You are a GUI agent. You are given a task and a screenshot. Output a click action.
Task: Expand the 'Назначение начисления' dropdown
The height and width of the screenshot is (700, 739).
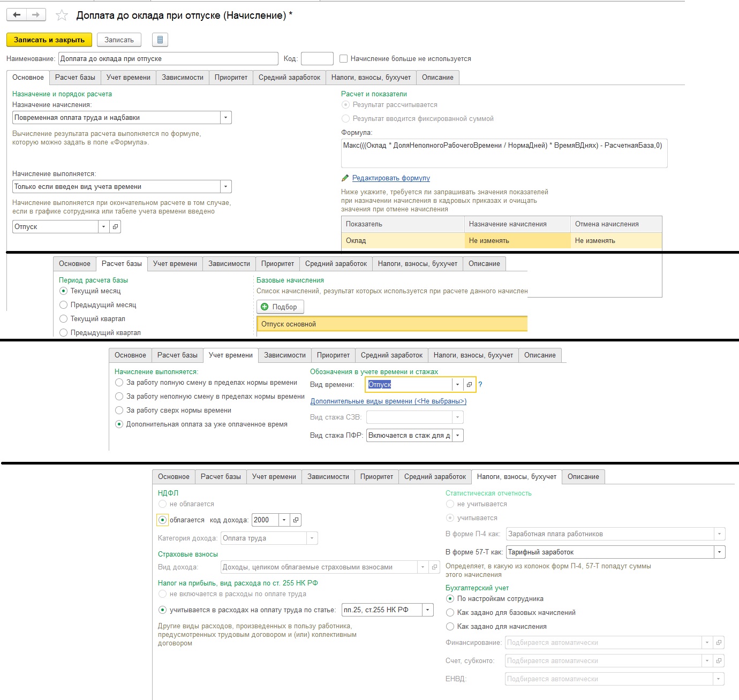tap(225, 118)
